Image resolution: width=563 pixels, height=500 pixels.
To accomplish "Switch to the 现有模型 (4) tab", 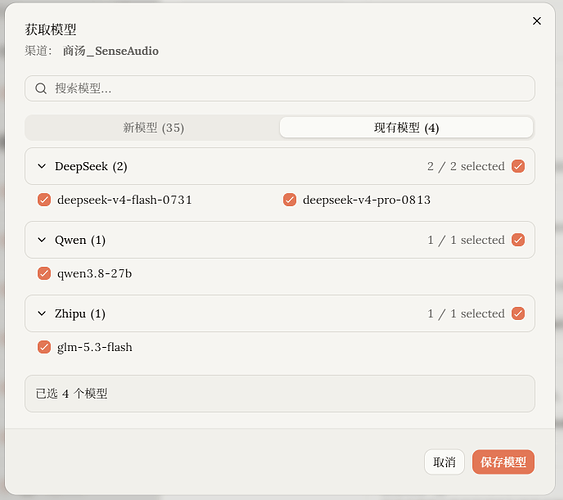I will tap(406, 127).
